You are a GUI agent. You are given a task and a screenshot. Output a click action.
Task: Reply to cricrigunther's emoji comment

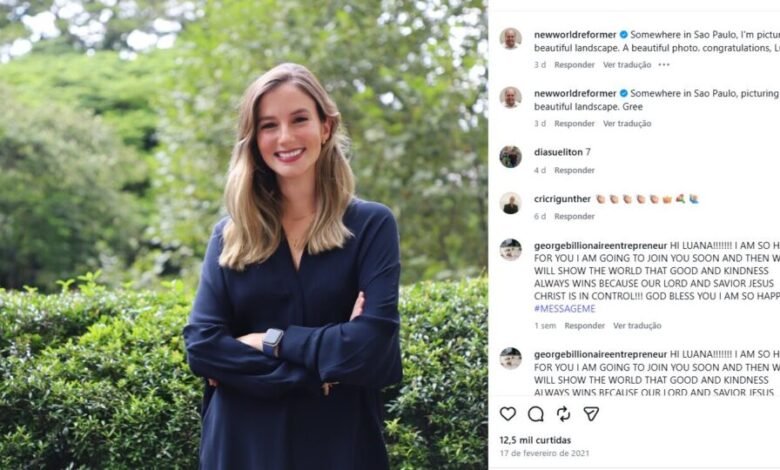pyautogui.click(x=575, y=216)
